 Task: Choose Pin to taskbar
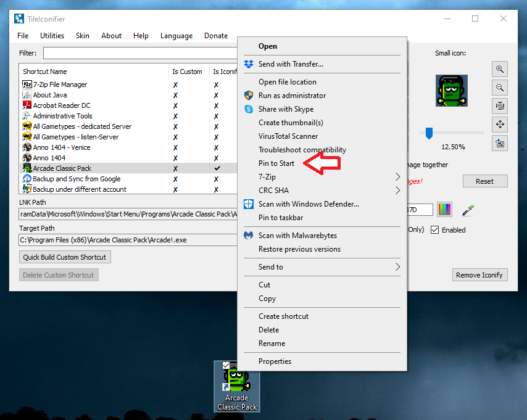(281, 218)
